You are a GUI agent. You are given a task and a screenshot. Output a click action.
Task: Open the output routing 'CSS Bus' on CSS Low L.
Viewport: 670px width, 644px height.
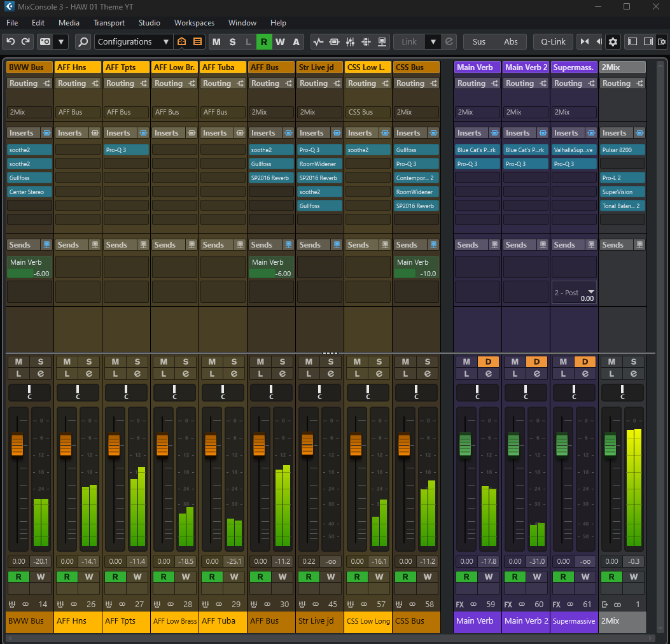coord(368,112)
